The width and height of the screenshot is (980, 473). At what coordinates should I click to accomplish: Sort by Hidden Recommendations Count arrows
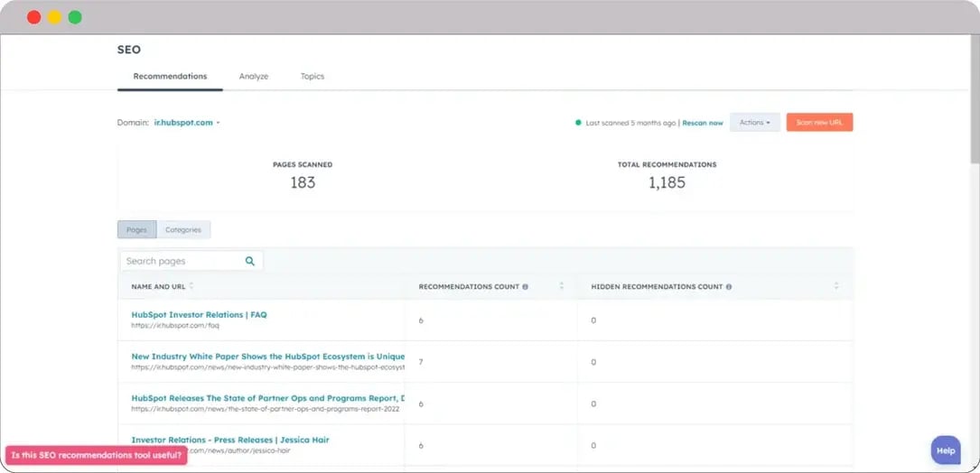(836, 286)
